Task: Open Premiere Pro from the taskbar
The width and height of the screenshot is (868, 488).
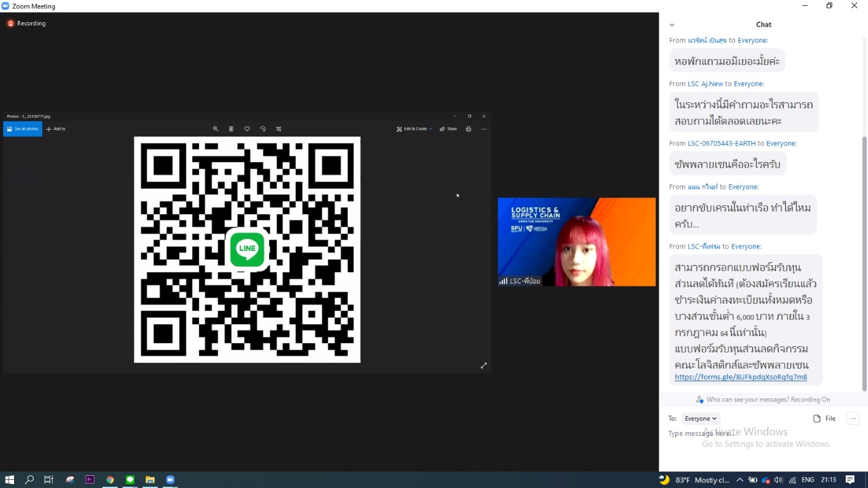Action: [x=90, y=480]
